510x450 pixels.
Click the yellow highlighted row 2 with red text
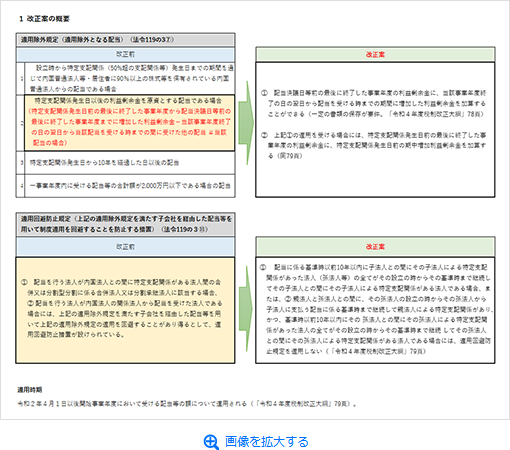click(130, 123)
